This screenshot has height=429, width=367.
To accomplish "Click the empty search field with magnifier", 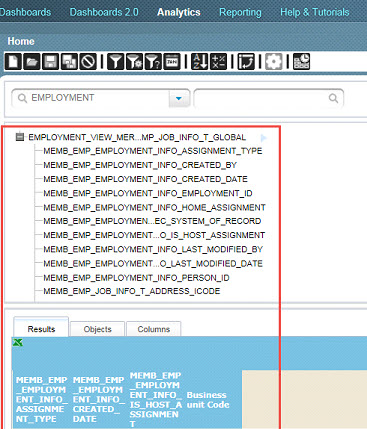I will (x=269, y=98).
